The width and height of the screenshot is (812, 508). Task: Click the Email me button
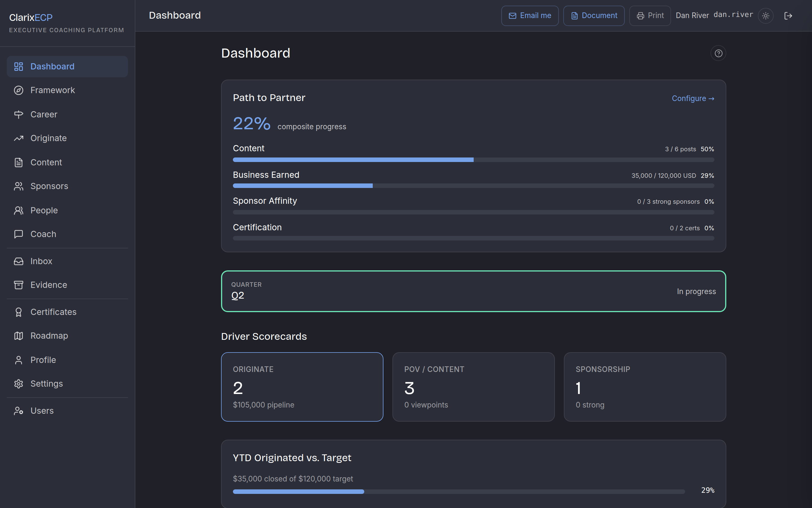[530, 16]
